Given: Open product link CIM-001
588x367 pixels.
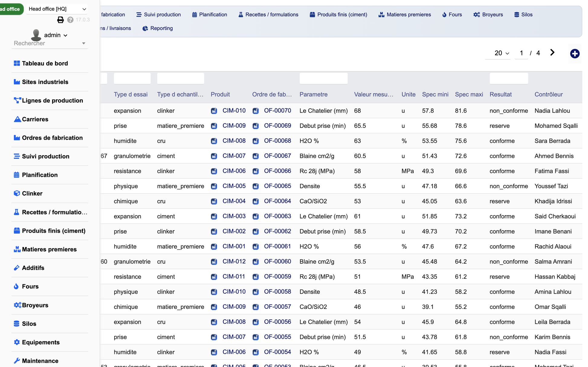Looking at the screenshot, I should click(234, 247).
